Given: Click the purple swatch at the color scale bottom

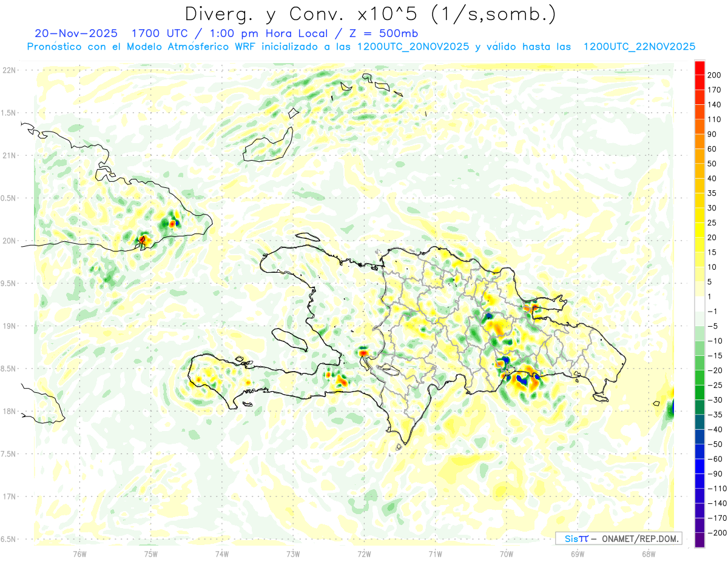Looking at the screenshot, I should (700, 540).
